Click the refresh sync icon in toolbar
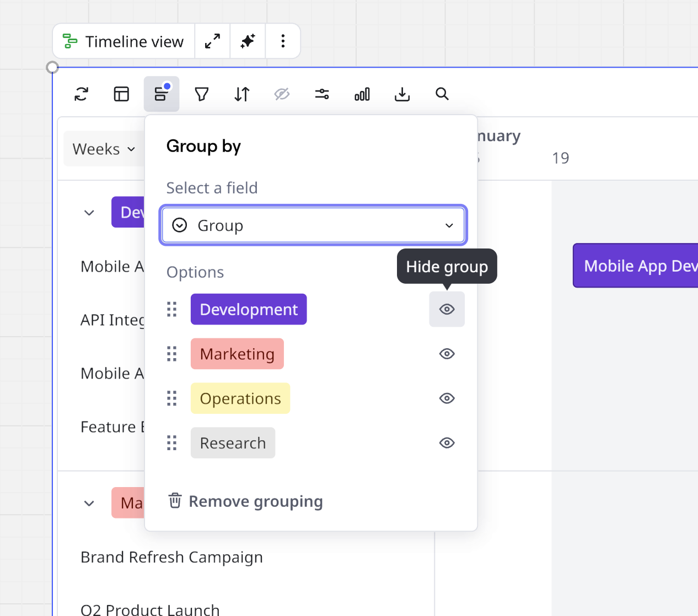Image resolution: width=698 pixels, height=616 pixels. [x=82, y=94]
